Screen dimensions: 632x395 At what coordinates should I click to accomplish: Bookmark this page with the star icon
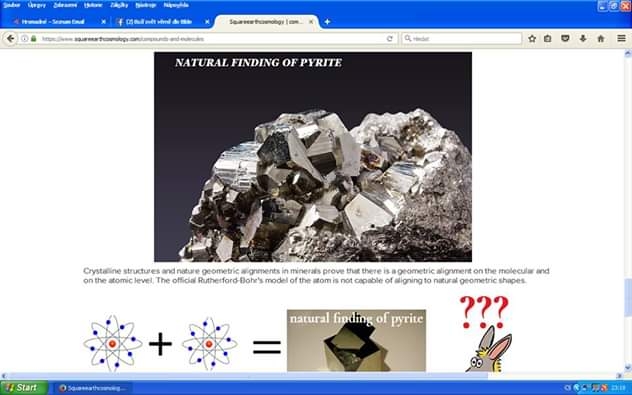532,39
